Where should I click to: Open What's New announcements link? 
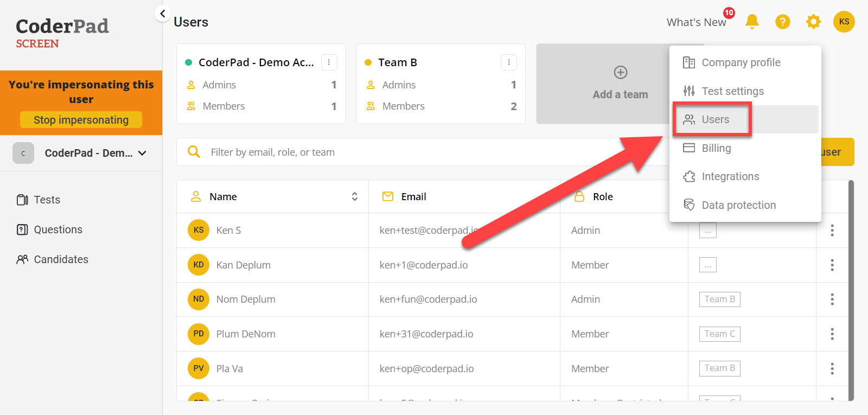click(x=696, y=22)
